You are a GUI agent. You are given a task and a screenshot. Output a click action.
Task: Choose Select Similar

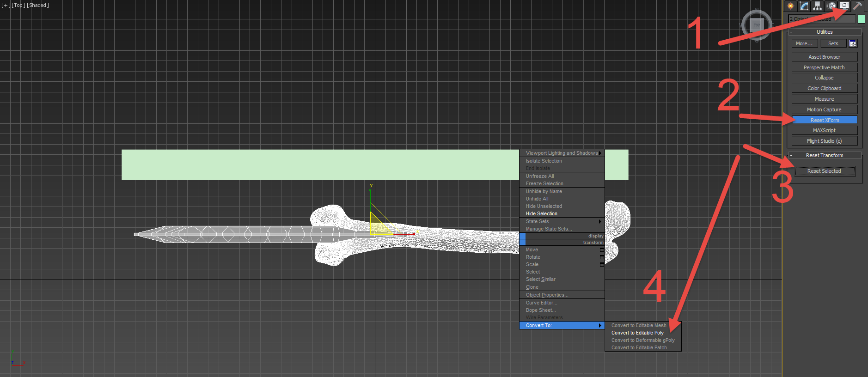point(562,279)
